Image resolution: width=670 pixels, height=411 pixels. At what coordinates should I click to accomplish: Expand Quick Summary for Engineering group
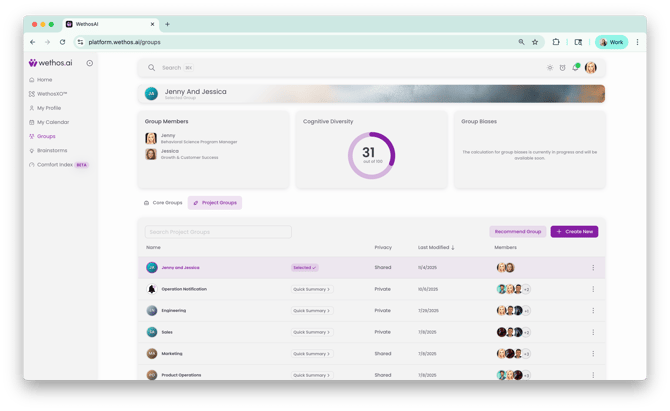pyautogui.click(x=312, y=310)
